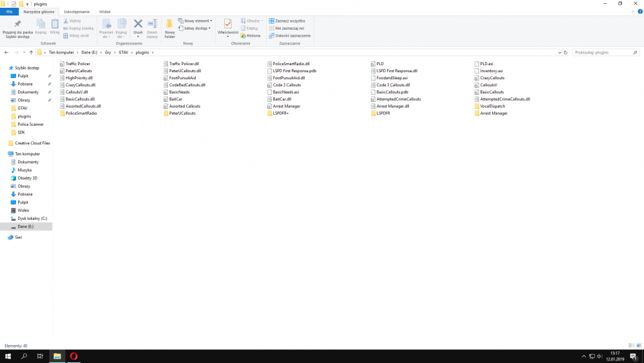Click Wytnij (cut) in the ribbon
This screenshot has height=363, width=644.
click(72, 21)
